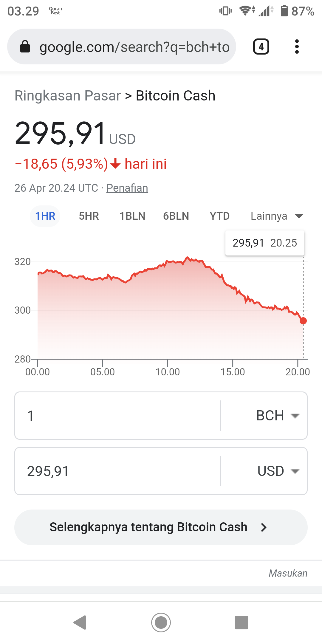Image resolution: width=322 pixels, height=644 pixels.
Task: Open the Penafian disclaimer link
Action: point(127,188)
